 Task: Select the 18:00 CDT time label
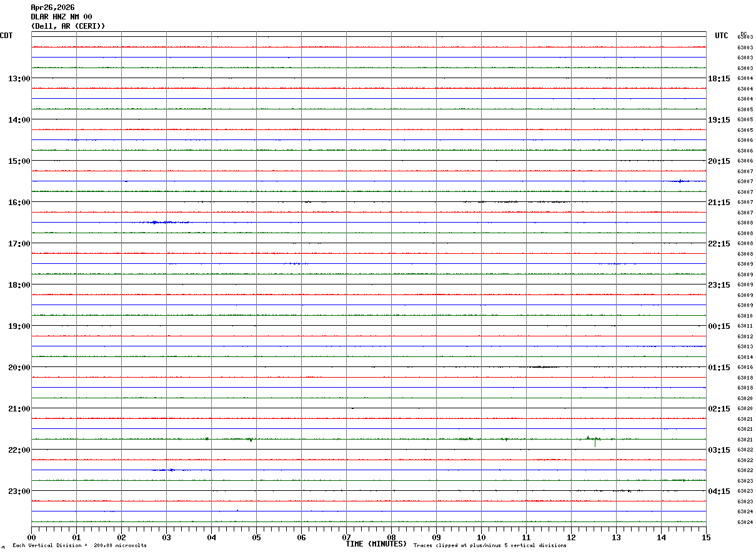[19, 285]
